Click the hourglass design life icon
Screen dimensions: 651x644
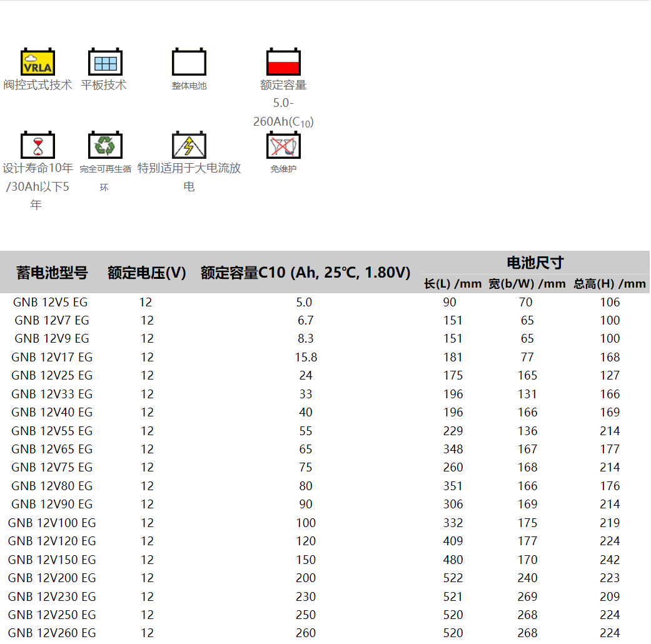tap(38, 145)
